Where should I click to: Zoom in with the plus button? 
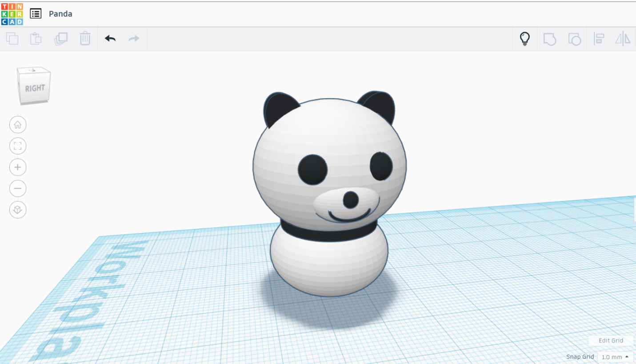(18, 167)
